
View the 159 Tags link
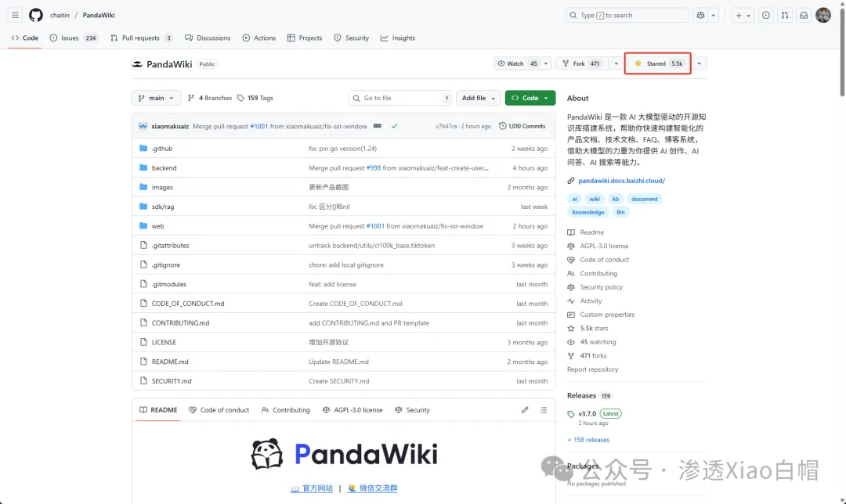255,98
